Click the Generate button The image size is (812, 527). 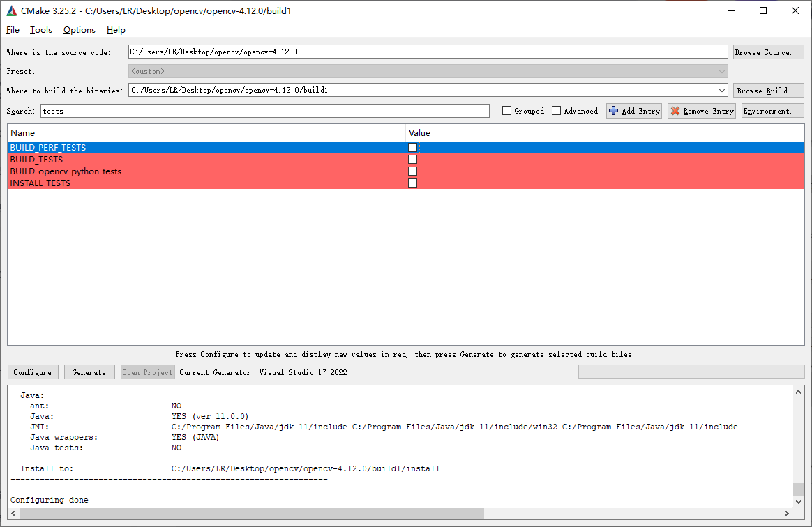pyautogui.click(x=89, y=372)
